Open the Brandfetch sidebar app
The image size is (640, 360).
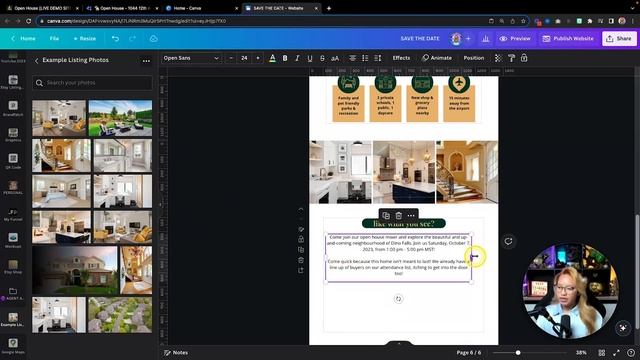point(13,108)
